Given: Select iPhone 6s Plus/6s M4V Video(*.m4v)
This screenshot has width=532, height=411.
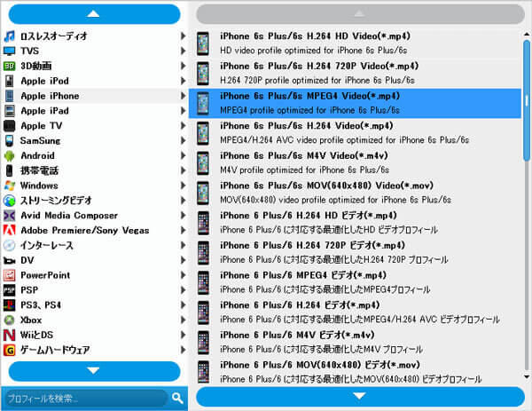Looking at the screenshot, I should pos(355,163).
